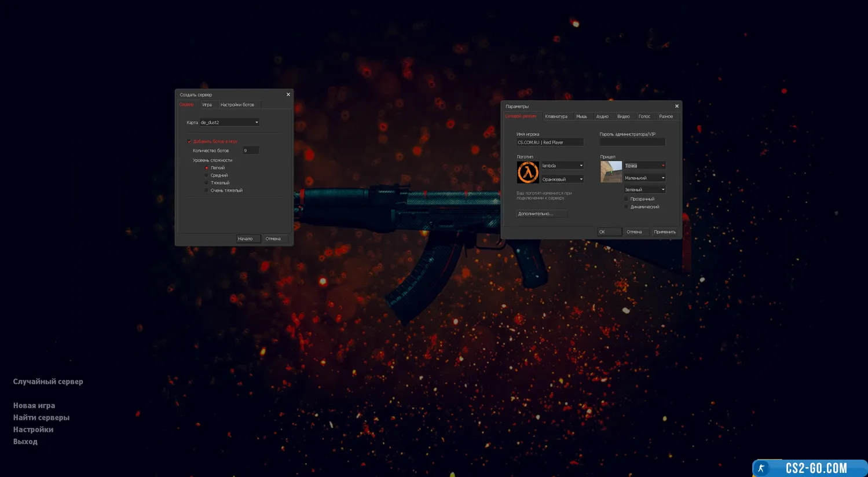
Task: Open the Зеленый crosshair color dropdown
Action: (644, 190)
